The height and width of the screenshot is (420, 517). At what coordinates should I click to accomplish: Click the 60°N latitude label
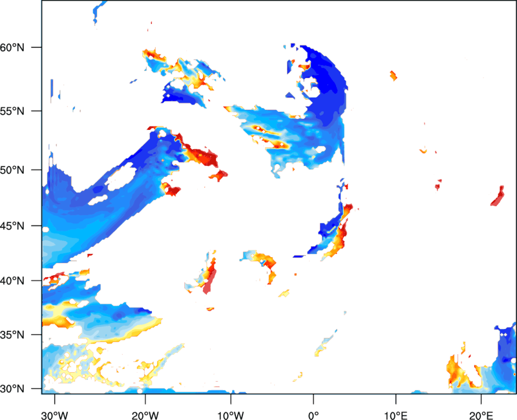(12, 47)
